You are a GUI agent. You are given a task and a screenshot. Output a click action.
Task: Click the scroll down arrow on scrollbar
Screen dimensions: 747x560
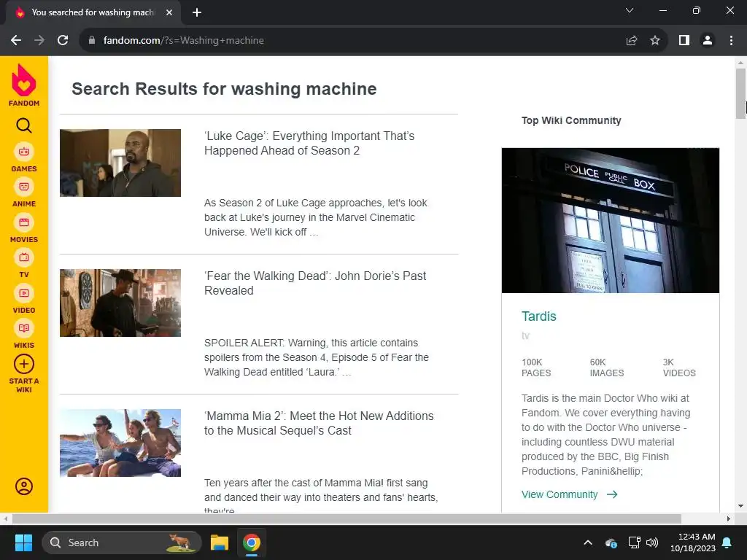click(x=740, y=506)
